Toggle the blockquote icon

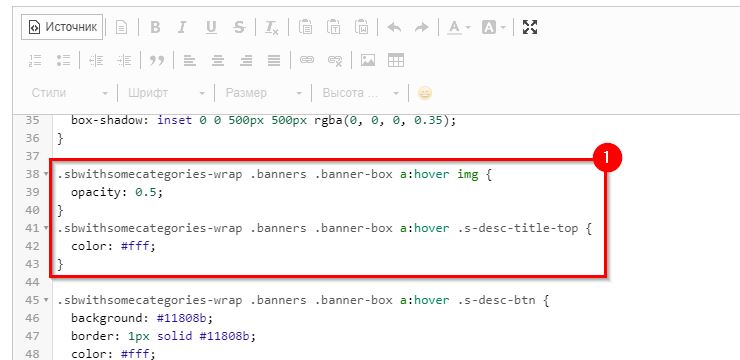click(157, 60)
